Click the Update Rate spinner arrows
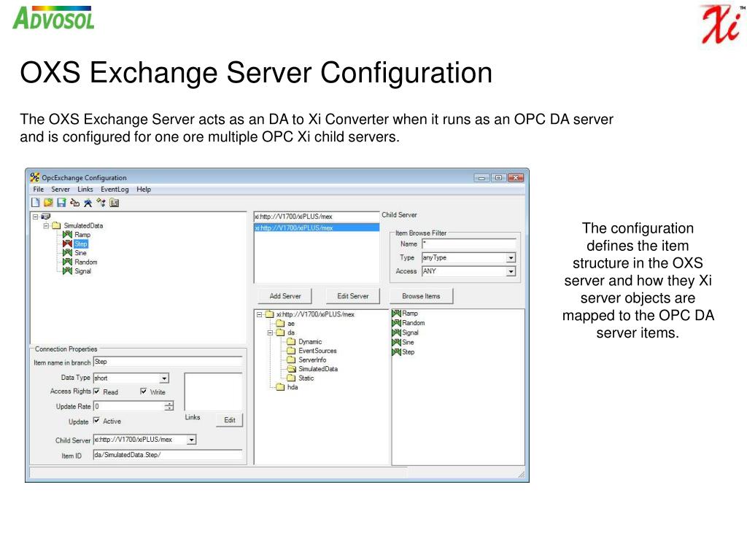This screenshot has width=747, height=560. click(169, 406)
